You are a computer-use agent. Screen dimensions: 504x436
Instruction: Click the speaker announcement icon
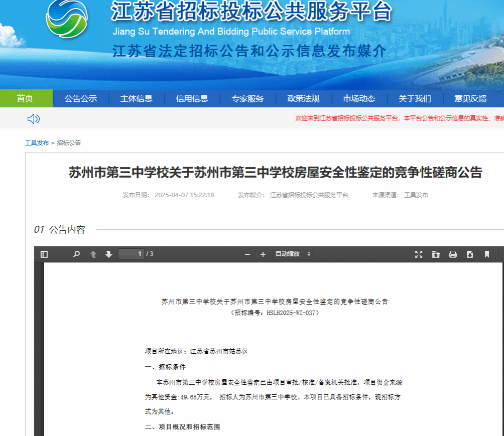[x=34, y=119]
